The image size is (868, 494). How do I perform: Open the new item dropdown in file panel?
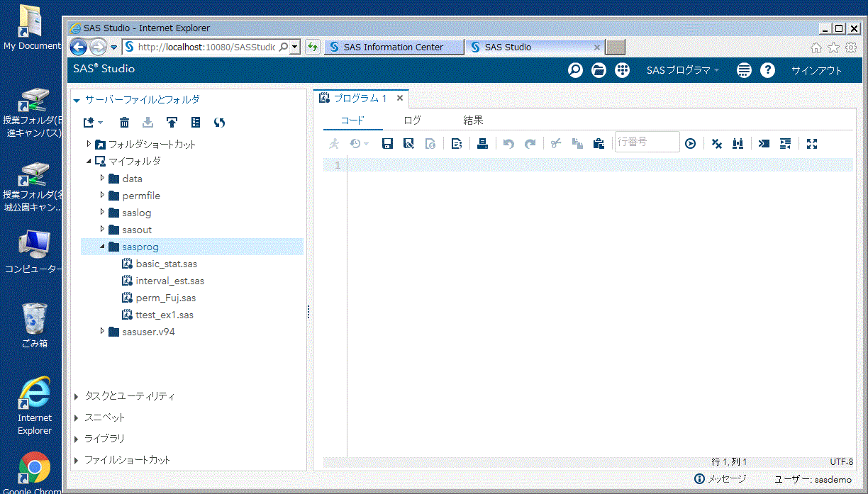click(x=93, y=122)
